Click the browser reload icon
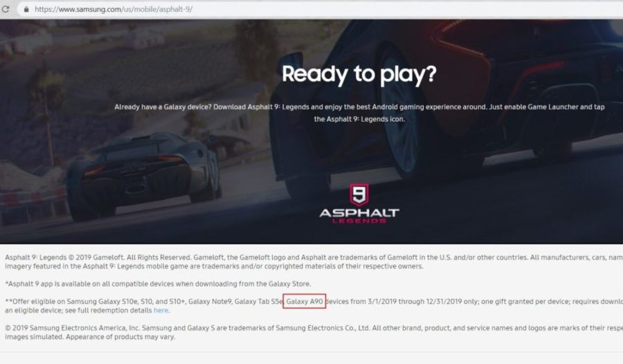 coord(6,9)
